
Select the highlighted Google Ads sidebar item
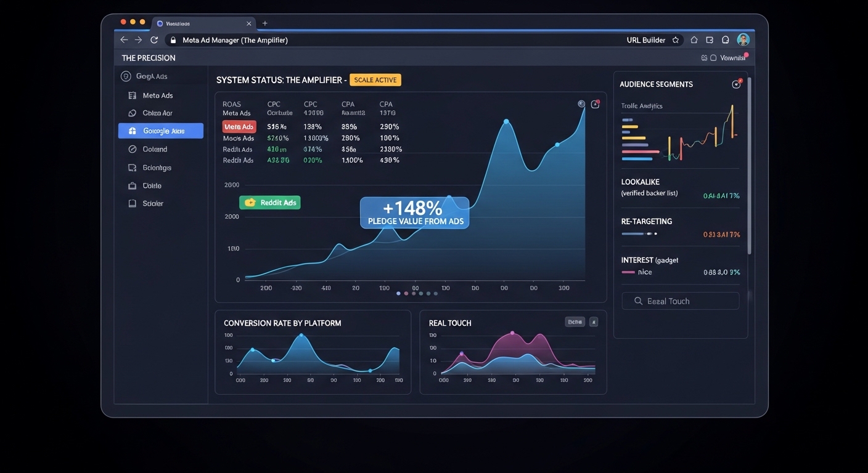(160, 131)
